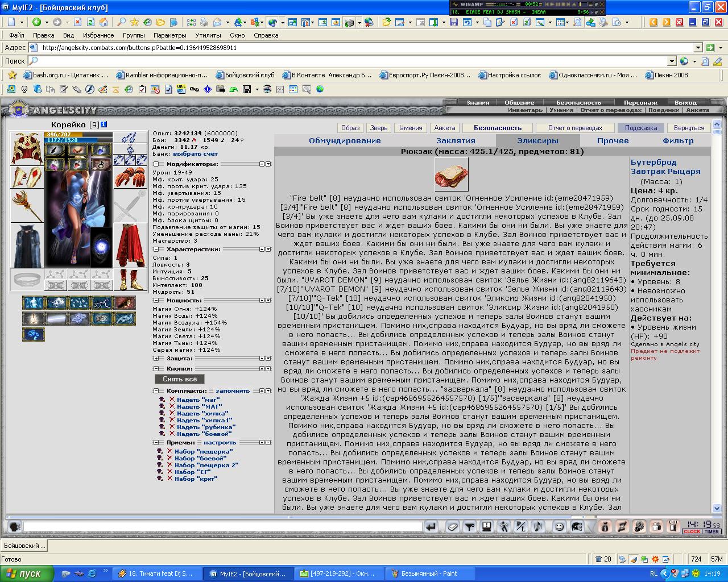Click the skull icon in lower toolbar
This screenshot has width=728, height=582.
(x=24, y=89)
